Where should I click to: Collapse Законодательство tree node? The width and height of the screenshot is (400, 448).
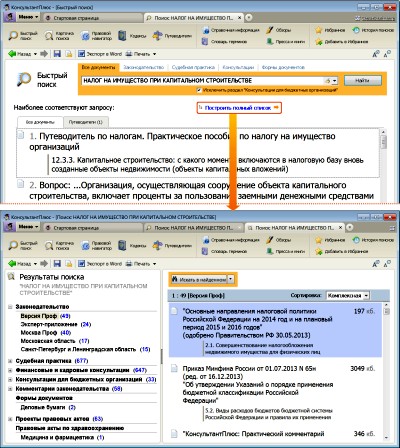(10, 307)
